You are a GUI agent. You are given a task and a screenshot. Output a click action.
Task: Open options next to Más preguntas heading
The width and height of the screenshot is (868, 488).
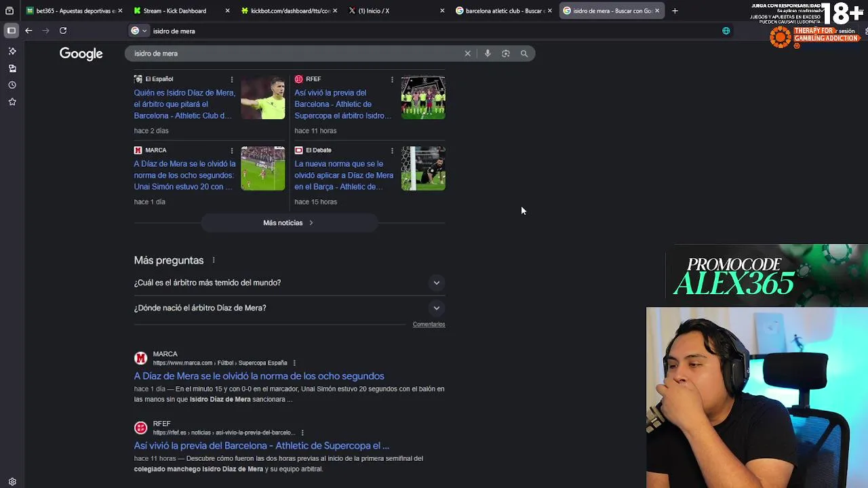[214, 260]
